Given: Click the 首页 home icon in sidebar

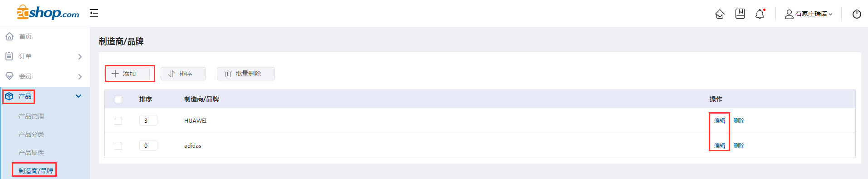Looking at the screenshot, I should pyautogui.click(x=10, y=36).
